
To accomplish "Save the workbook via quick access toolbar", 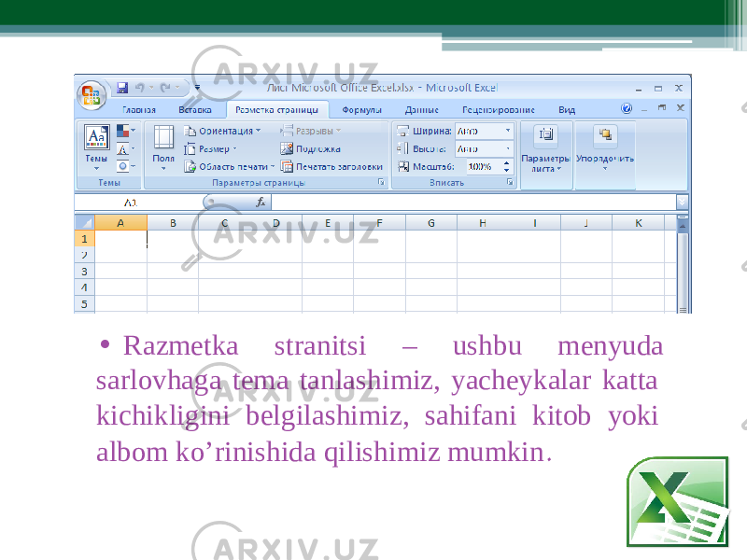I will pos(122,88).
